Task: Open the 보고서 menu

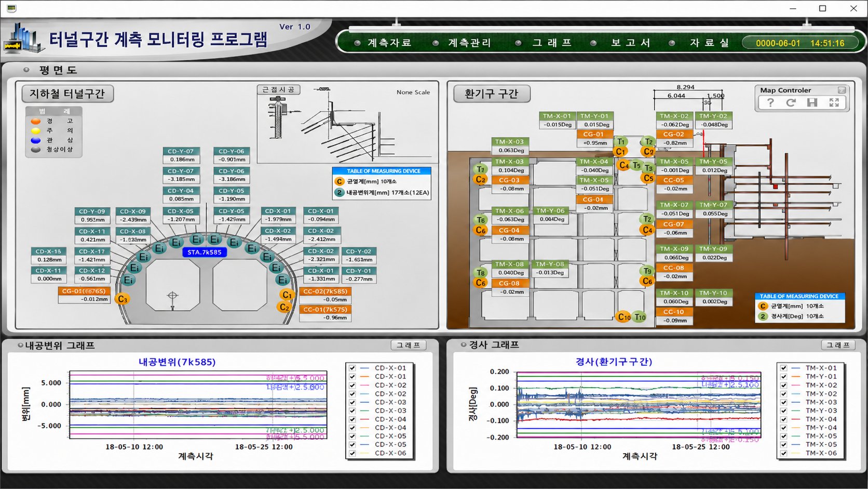Action: (x=631, y=43)
